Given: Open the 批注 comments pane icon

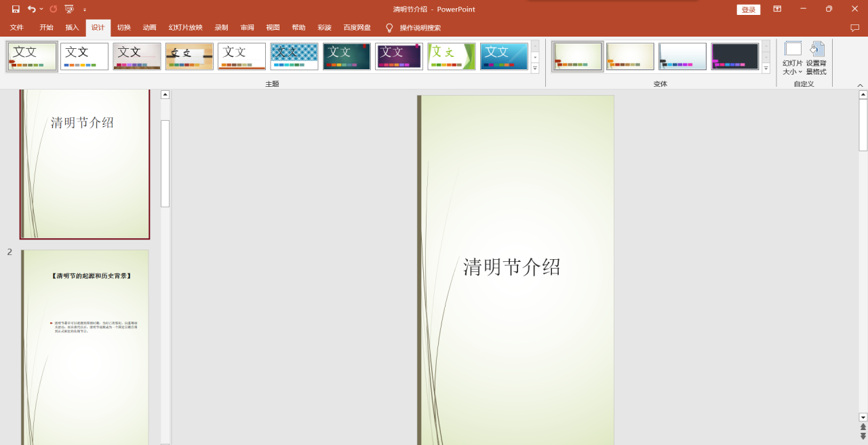Looking at the screenshot, I should 855,27.
